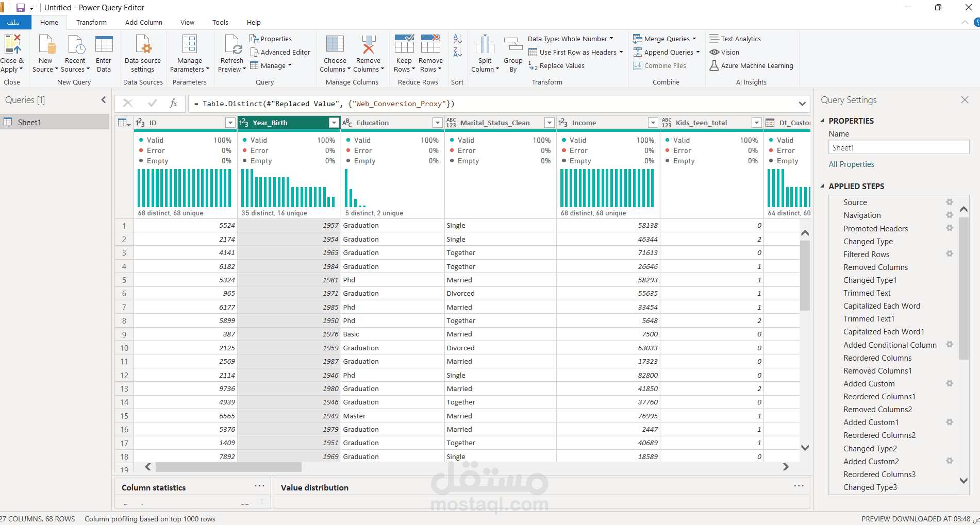Open Column statistics options menu
The height and width of the screenshot is (525, 980).
tap(259, 486)
